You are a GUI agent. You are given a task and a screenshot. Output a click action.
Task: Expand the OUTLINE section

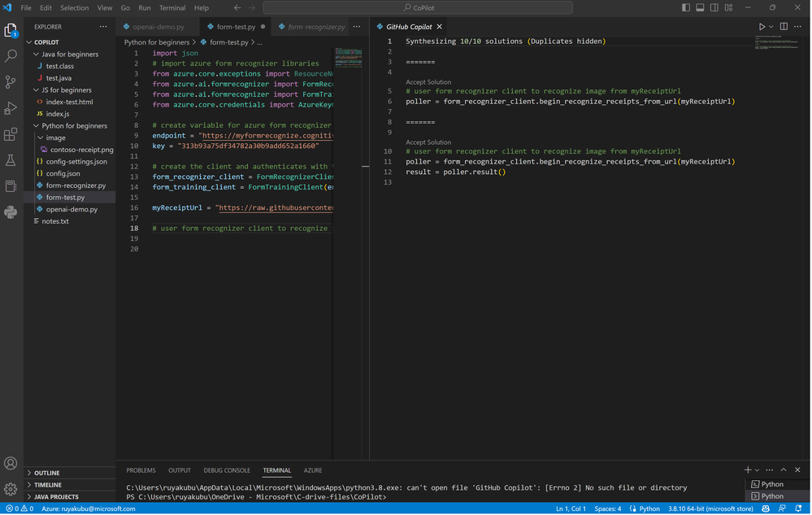(x=47, y=473)
